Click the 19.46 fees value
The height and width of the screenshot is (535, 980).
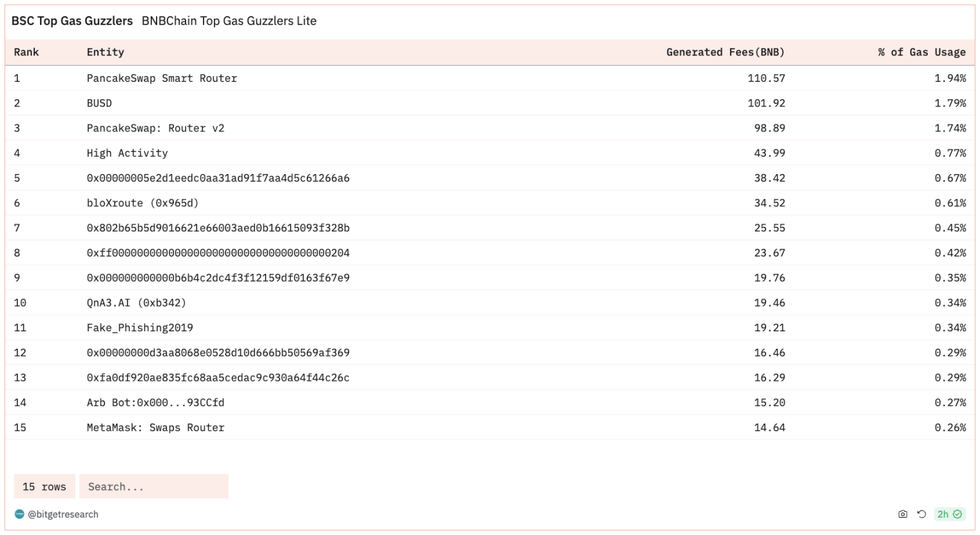tap(770, 303)
